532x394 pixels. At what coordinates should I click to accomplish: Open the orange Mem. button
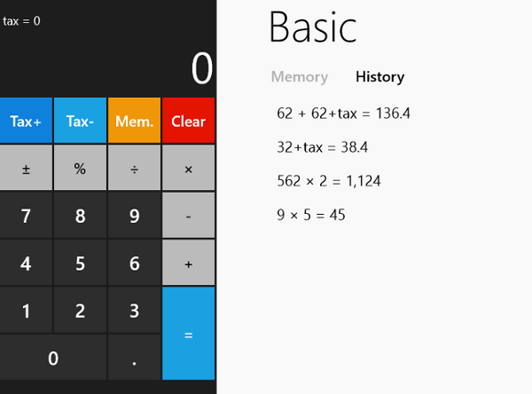click(x=135, y=121)
